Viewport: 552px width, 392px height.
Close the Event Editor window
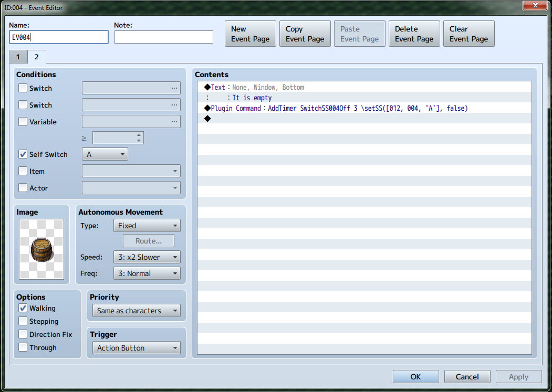[x=535, y=5]
